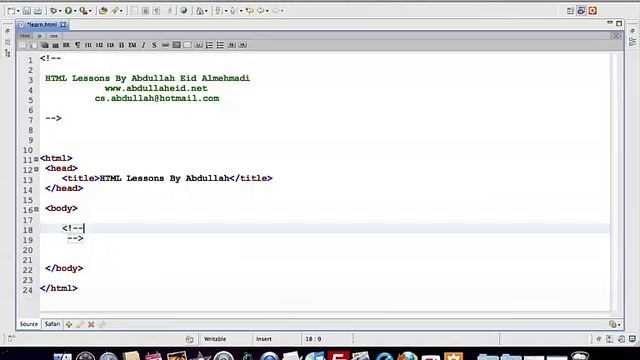Click the www.abdullaheid.net comment text
The image size is (640, 360).
[156, 88]
